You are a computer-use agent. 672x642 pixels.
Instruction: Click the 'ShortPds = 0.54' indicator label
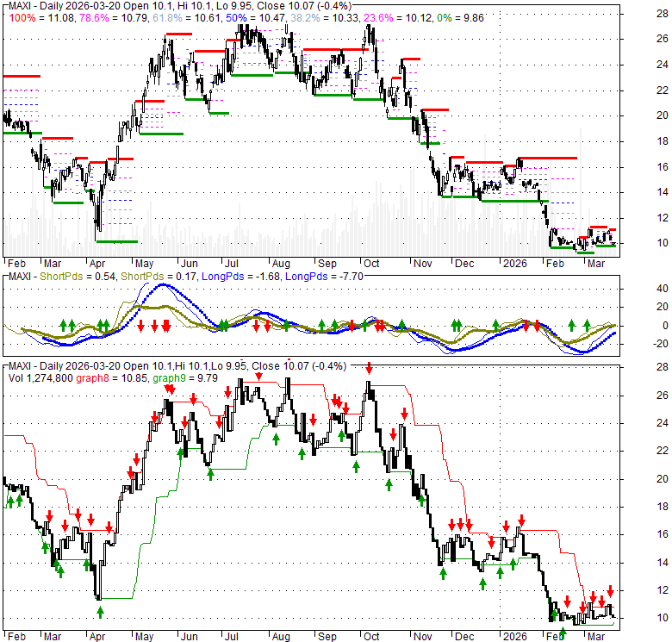(78, 277)
